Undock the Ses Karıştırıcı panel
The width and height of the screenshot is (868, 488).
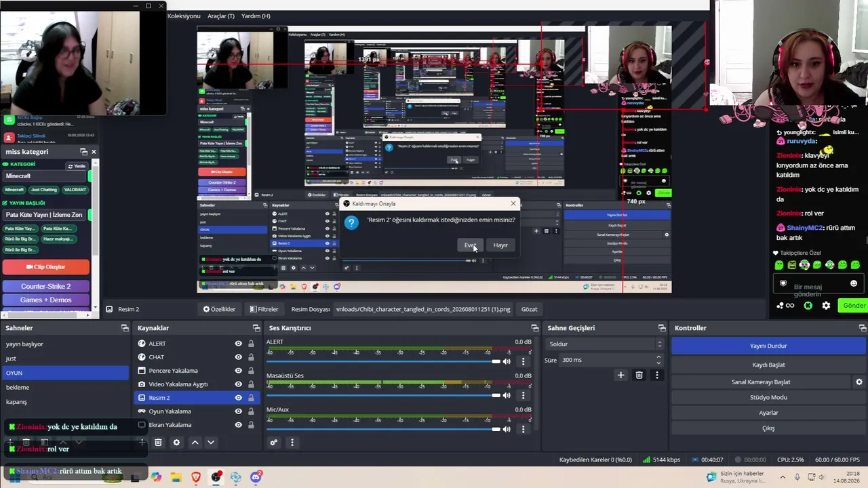click(534, 328)
